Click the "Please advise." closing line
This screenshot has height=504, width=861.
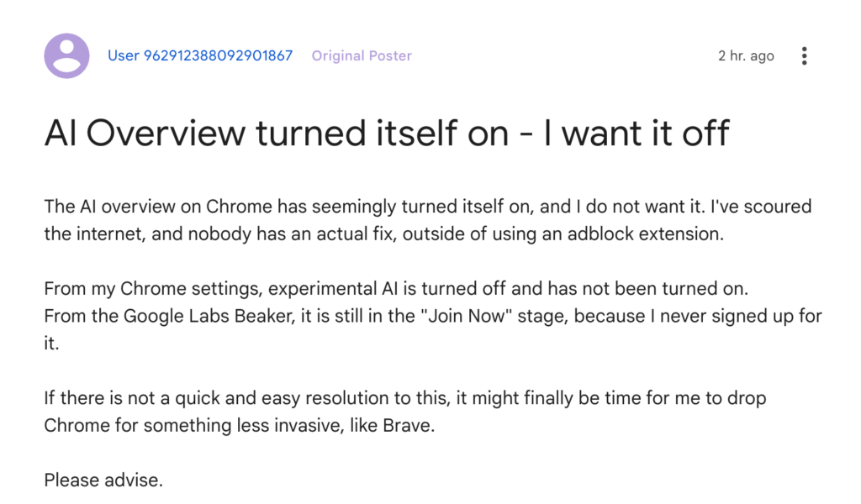coord(103,481)
